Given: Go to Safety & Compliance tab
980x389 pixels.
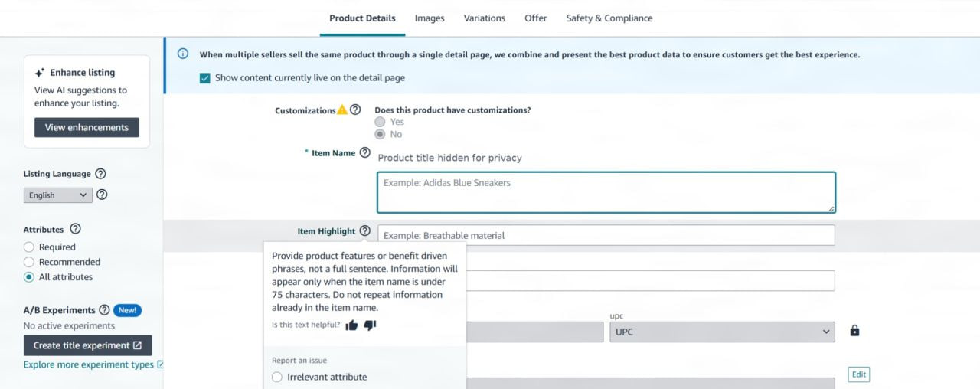Looking at the screenshot, I should [609, 18].
